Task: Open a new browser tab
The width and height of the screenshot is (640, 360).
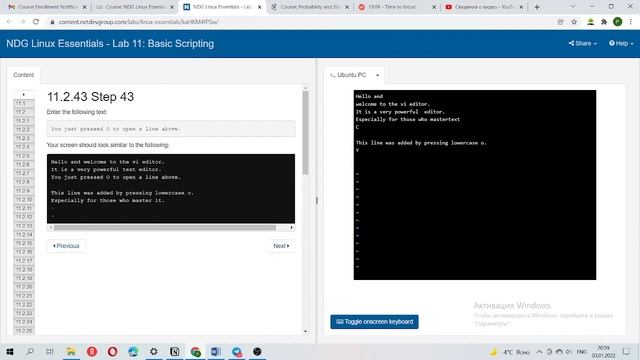Action: click(x=537, y=7)
